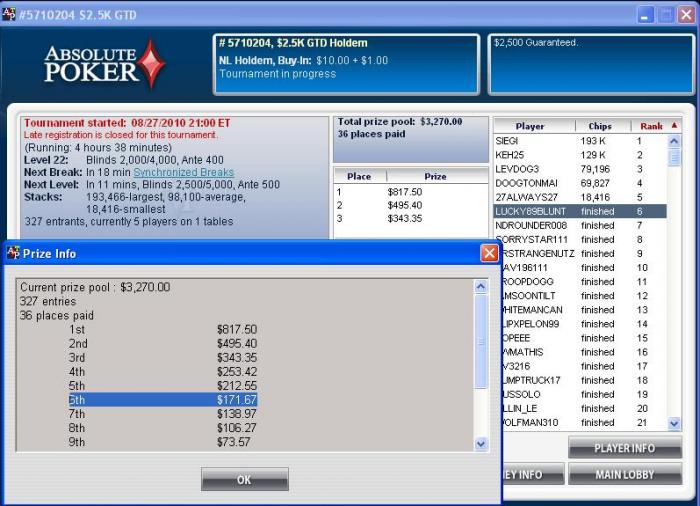Close the tournament lobby window
Image resolution: width=700 pixels, height=506 pixels.
(x=686, y=15)
